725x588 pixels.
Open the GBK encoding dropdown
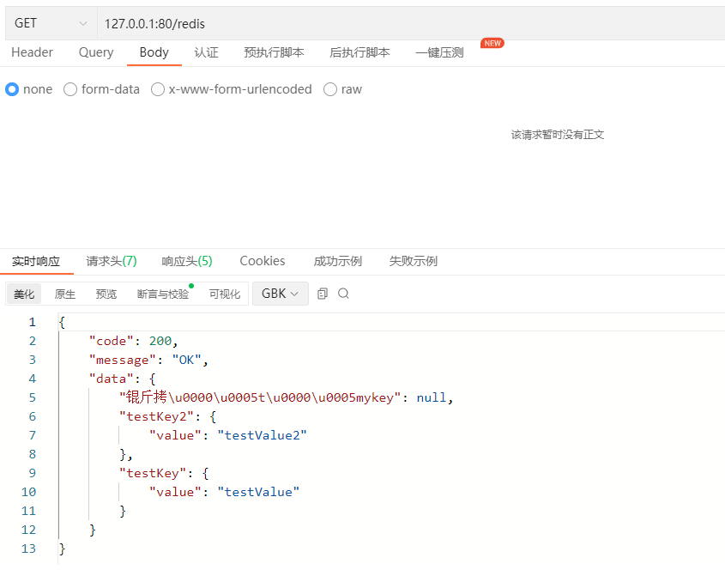point(281,294)
